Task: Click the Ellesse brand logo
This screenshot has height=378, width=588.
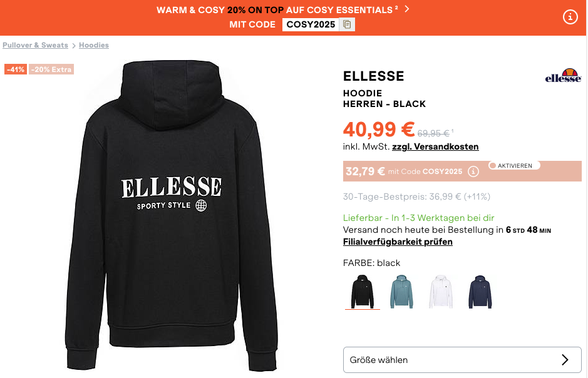Action: (x=563, y=76)
